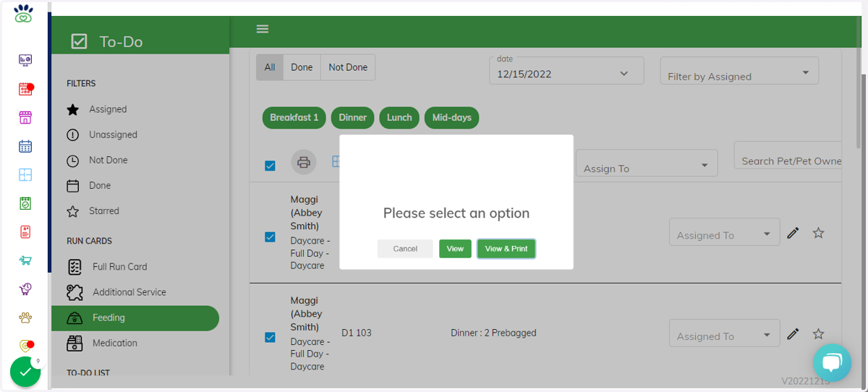Open the date dropdown showing 12/15/2022
Screen dimensions: 868x392
(566, 71)
